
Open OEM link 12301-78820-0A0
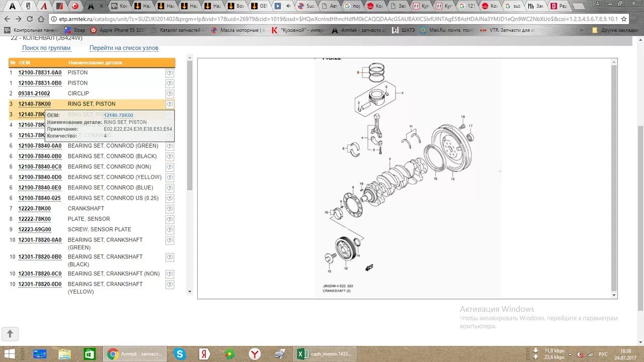[x=40, y=240]
